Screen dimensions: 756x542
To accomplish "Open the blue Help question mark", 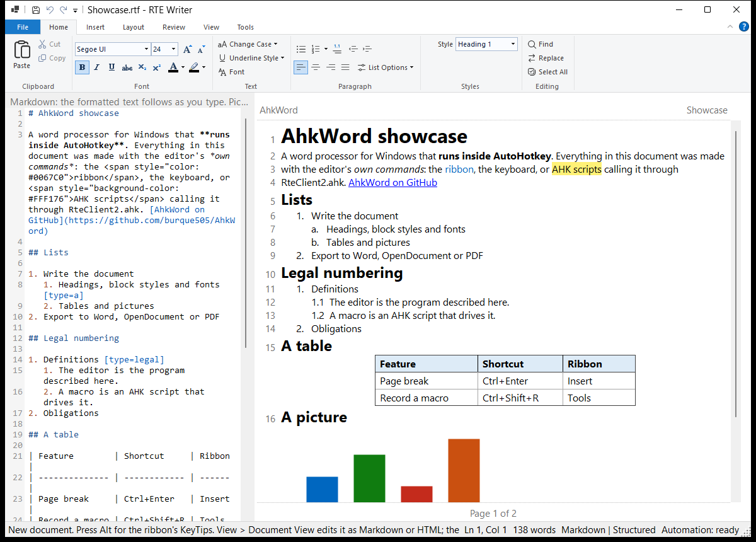I will tap(744, 26).
